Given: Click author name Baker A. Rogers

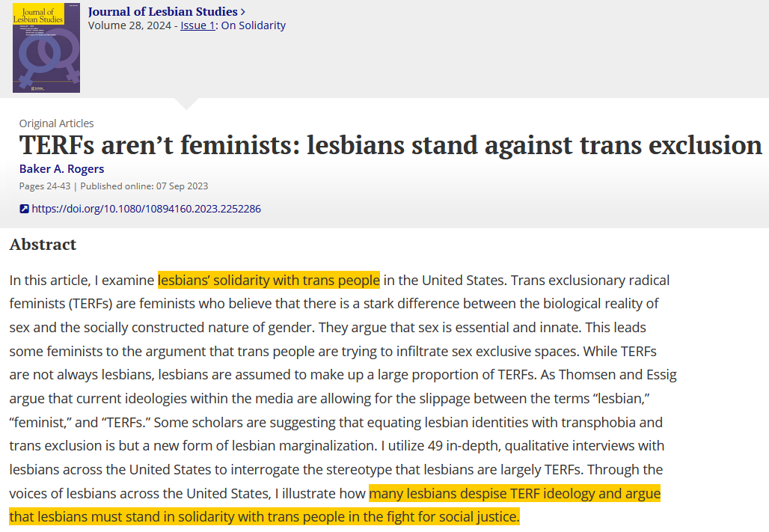Looking at the screenshot, I should [61, 169].
